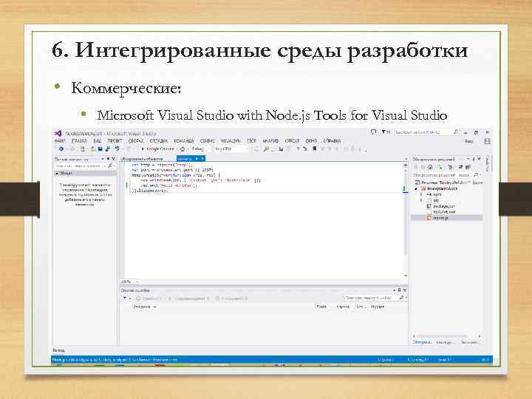Click the Sign in link at top right
532x399 pixels.
coord(469,141)
